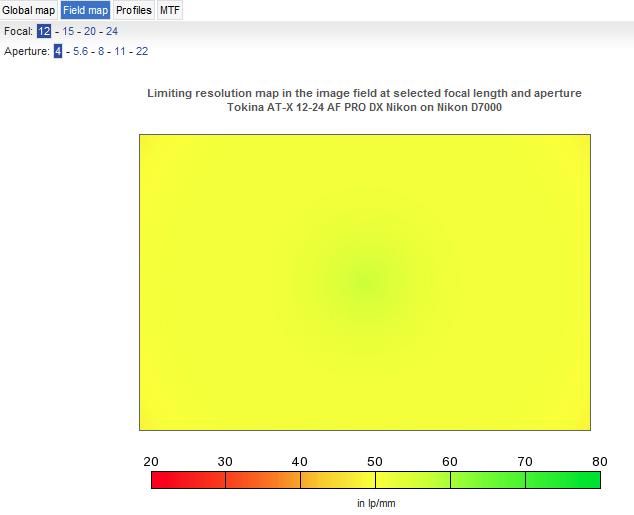Viewport: 634px width, 515px height.
Task: Switch to the Global map tab
Action: coord(28,10)
